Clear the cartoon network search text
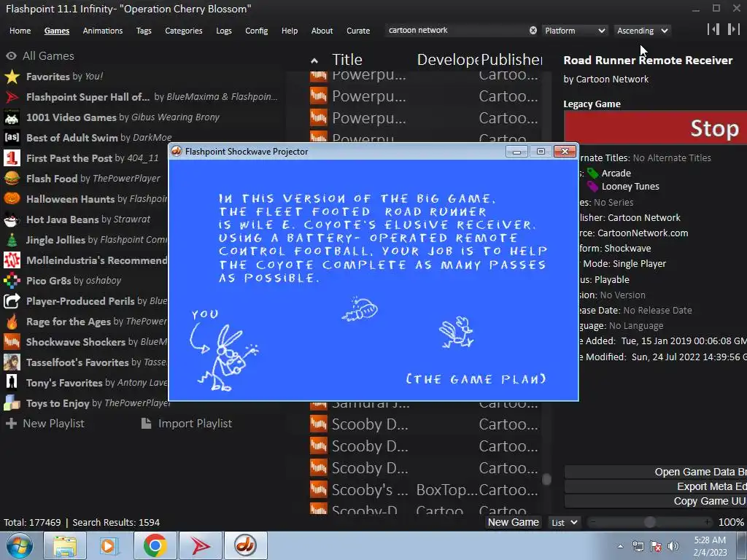747x560 pixels. coord(533,31)
